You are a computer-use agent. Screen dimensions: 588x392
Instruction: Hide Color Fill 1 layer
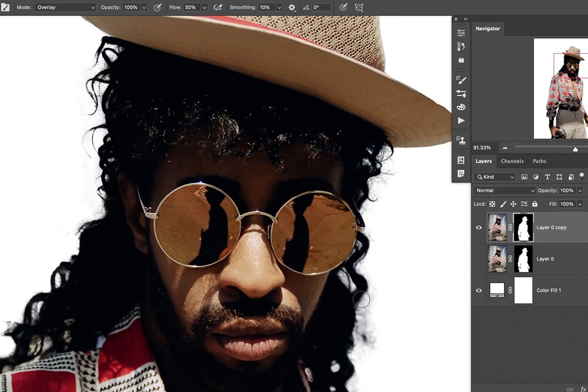pos(479,290)
